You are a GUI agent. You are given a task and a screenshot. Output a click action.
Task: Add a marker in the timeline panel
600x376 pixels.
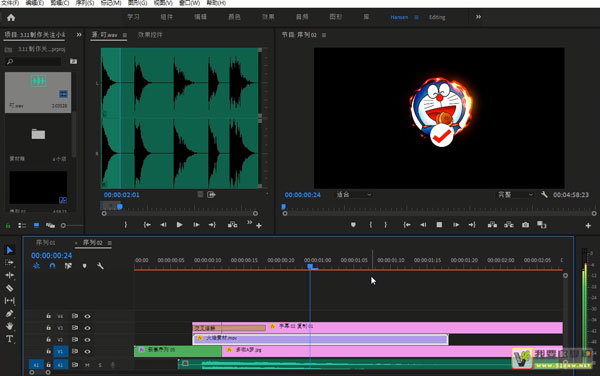pos(85,266)
